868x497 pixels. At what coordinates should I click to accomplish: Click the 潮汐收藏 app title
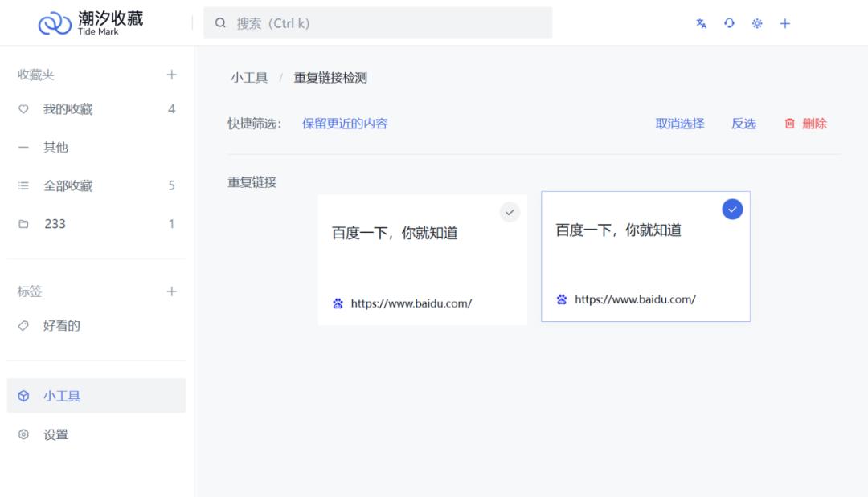coord(111,18)
